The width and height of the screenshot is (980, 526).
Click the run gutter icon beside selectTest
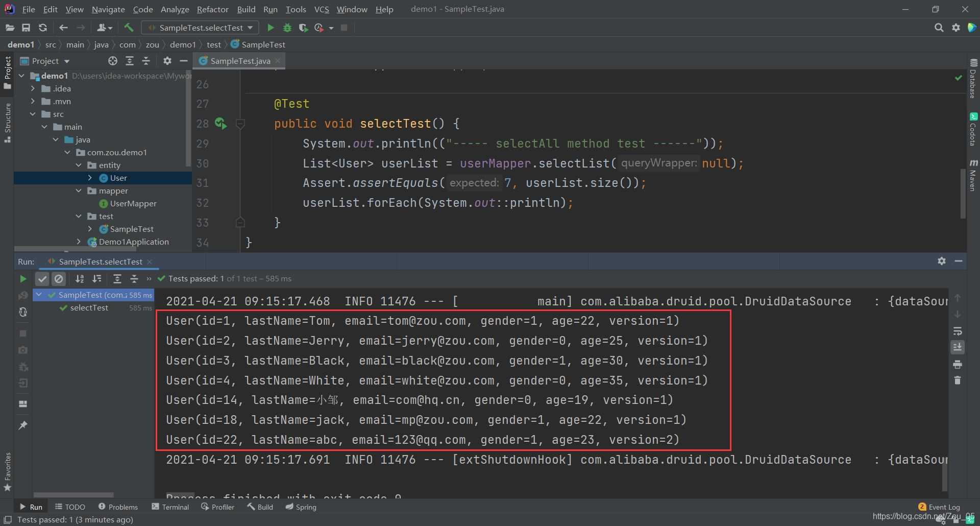click(x=220, y=124)
